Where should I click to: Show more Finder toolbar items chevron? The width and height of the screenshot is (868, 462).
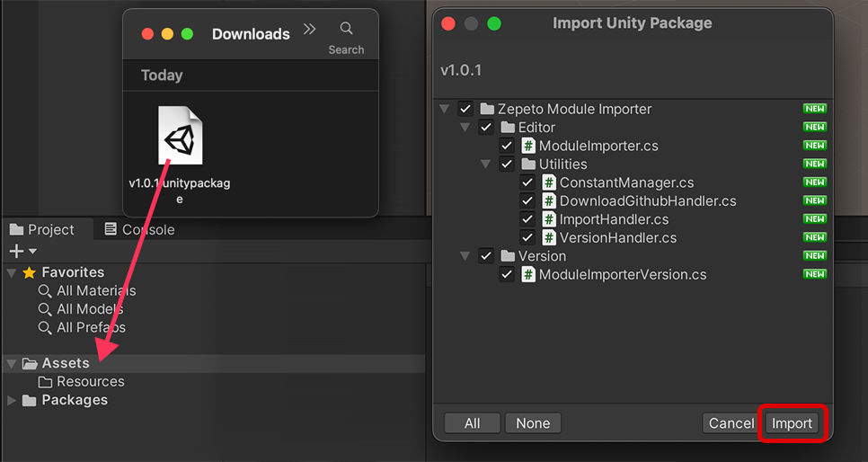point(309,29)
